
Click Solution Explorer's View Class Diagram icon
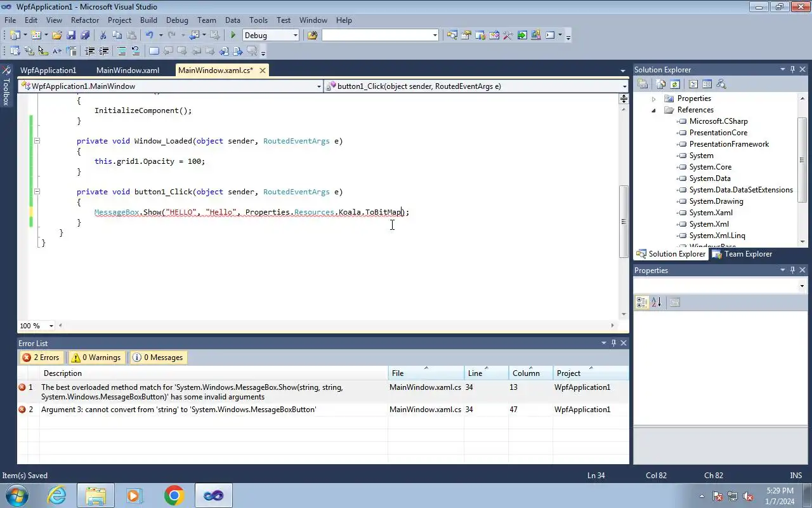point(721,84)
